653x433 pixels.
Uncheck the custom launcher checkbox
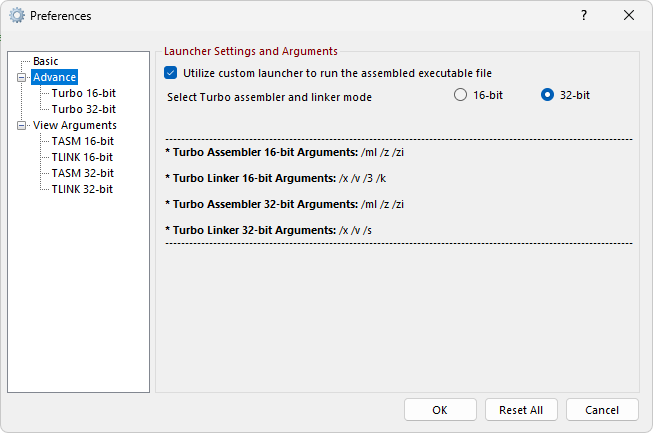170,73
